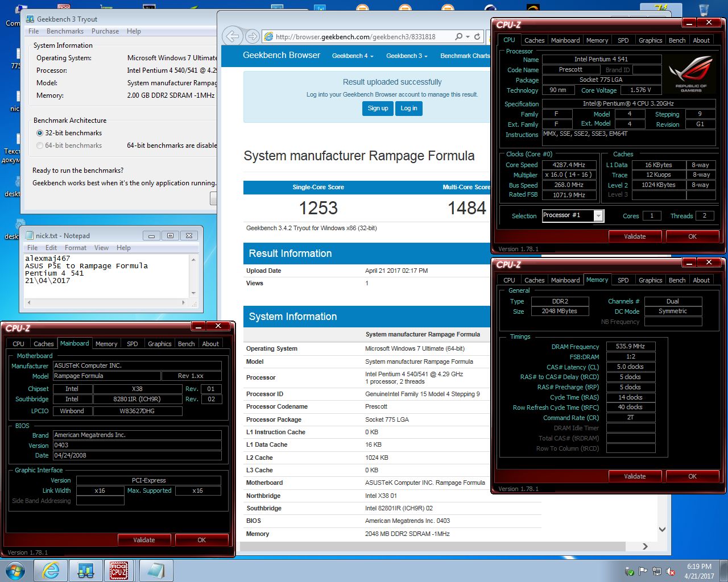Click Notepad's scroll up arrow
Viewport: 728px width, 582px height.
click(193, 259)
